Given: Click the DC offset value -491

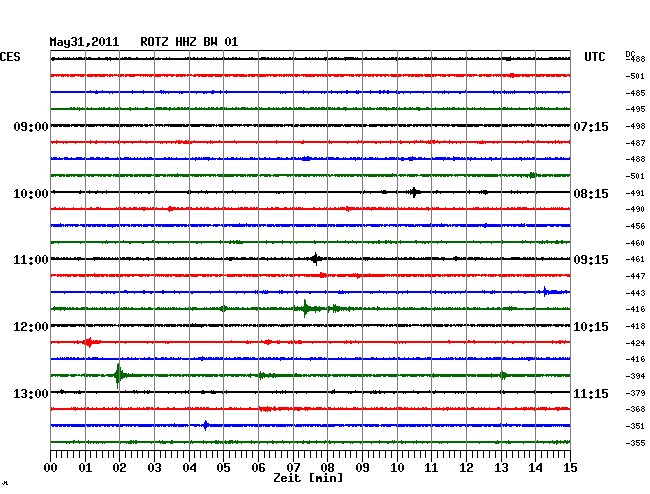Looking at the screenshot, I should click(x=635, y=193).
